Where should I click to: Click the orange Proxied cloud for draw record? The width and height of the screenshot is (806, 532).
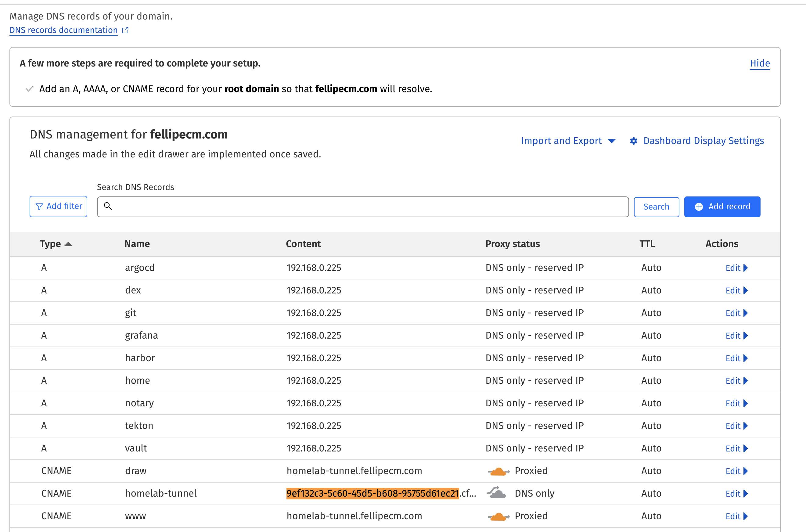[x=498, y=471]
